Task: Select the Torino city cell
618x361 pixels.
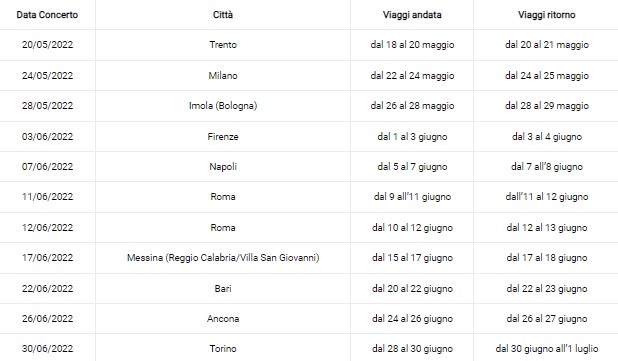Action: [223, 349]
